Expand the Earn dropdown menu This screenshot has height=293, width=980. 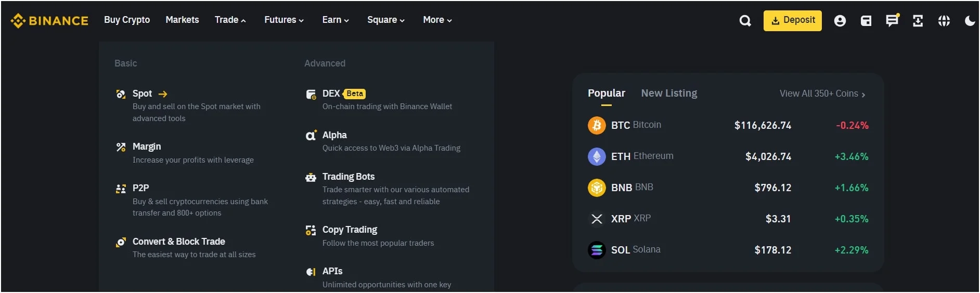point(335,20)
